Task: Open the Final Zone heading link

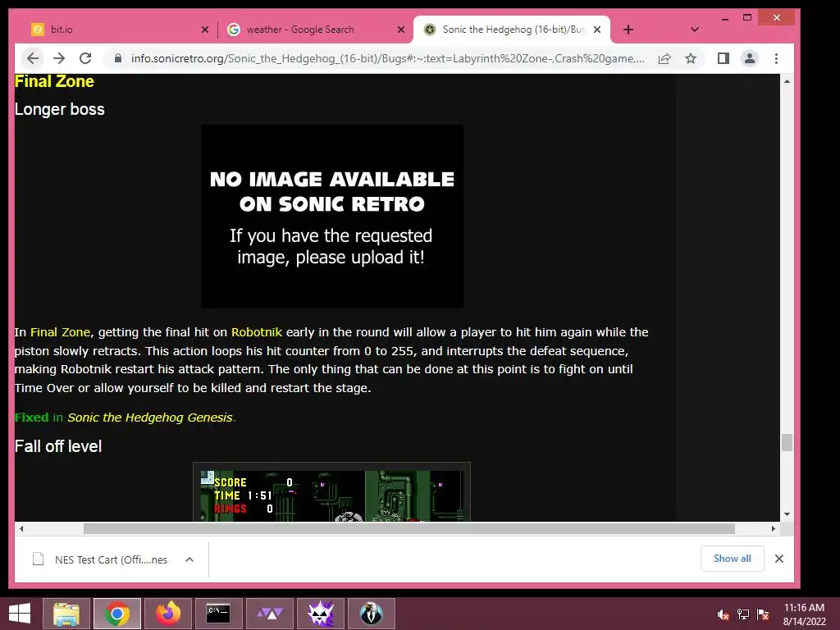Action: coord(54,81)
